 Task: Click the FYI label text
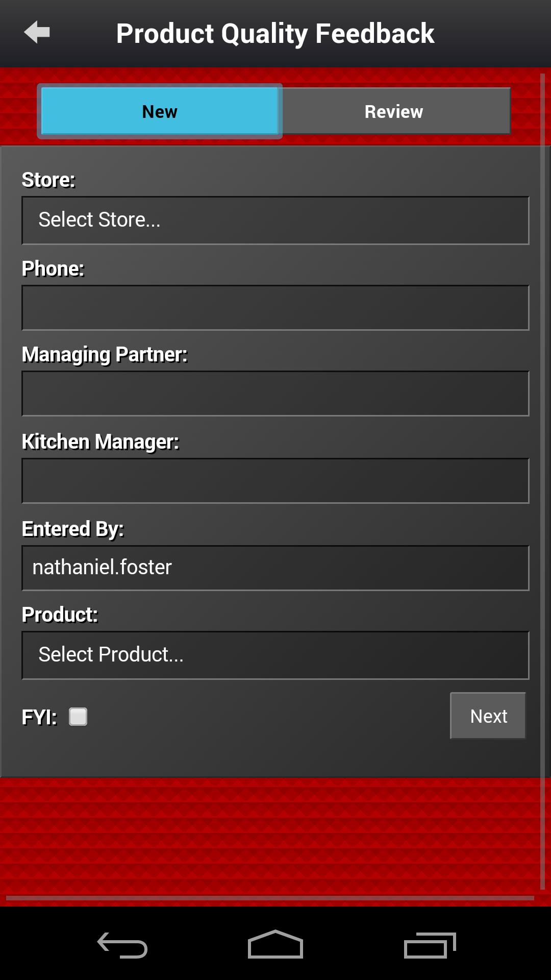click(39, 717)
